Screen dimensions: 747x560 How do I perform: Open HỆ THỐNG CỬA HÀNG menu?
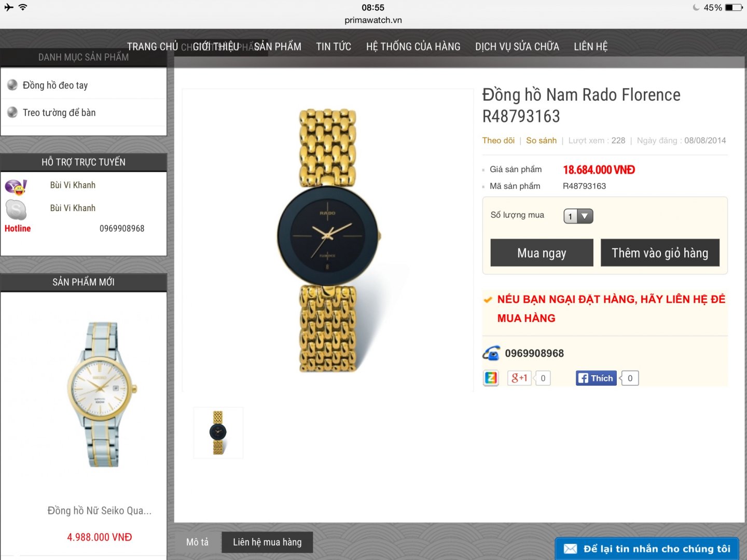[413, 47]
